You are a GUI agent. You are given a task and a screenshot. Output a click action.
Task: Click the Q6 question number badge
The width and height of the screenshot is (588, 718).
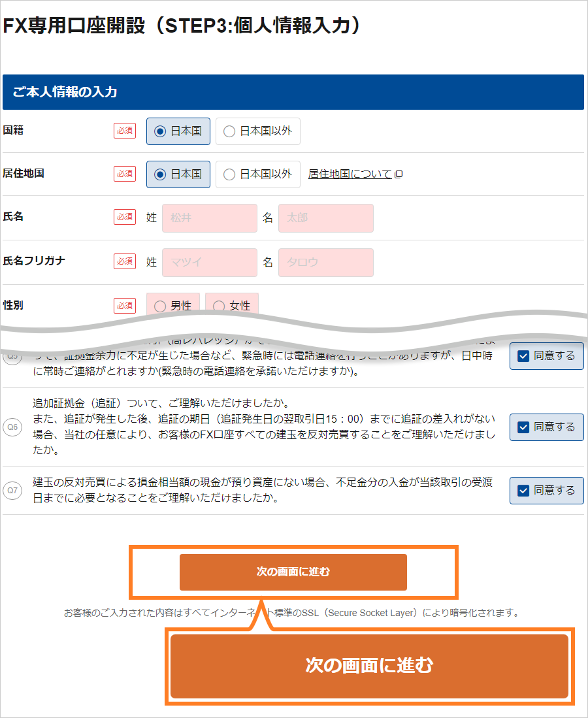[12, 427]
